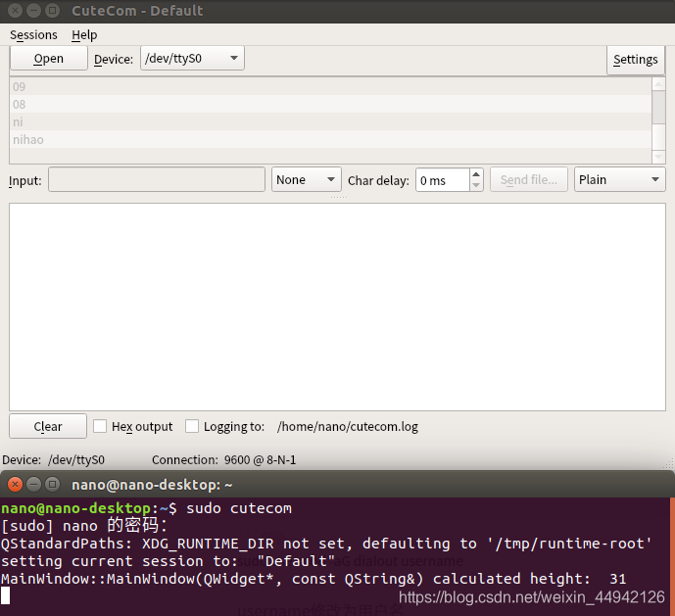The width and height of the screenshot is (675, 616).
Task: Enable the Hex output checkbox
Action: (x=100, y=426)
